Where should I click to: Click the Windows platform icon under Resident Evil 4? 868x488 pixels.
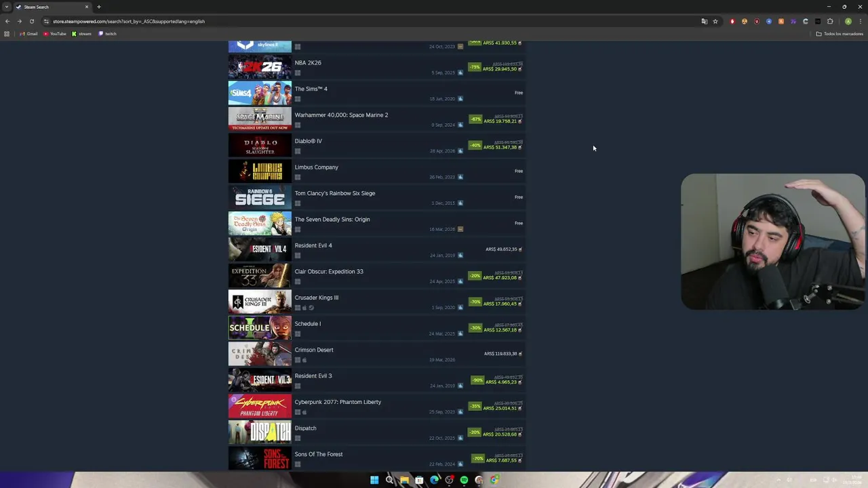298,256
